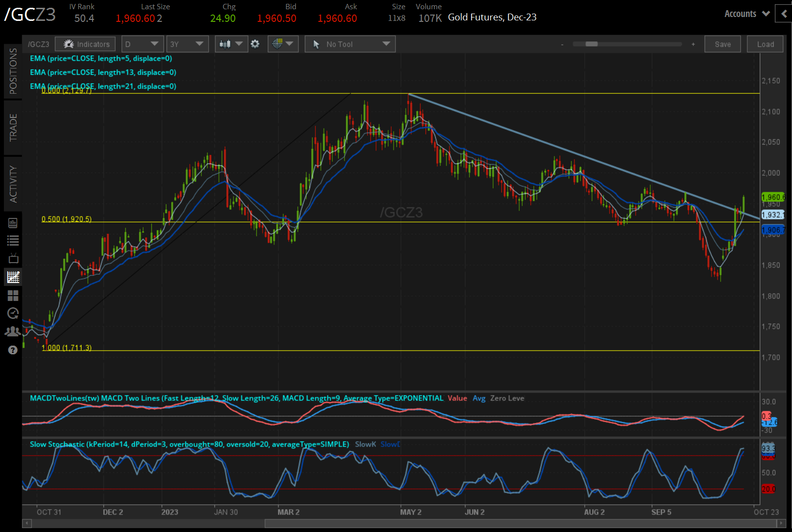Click the Save button
Viewport: 792px width, 532px height.
click(x=722, y=44)
